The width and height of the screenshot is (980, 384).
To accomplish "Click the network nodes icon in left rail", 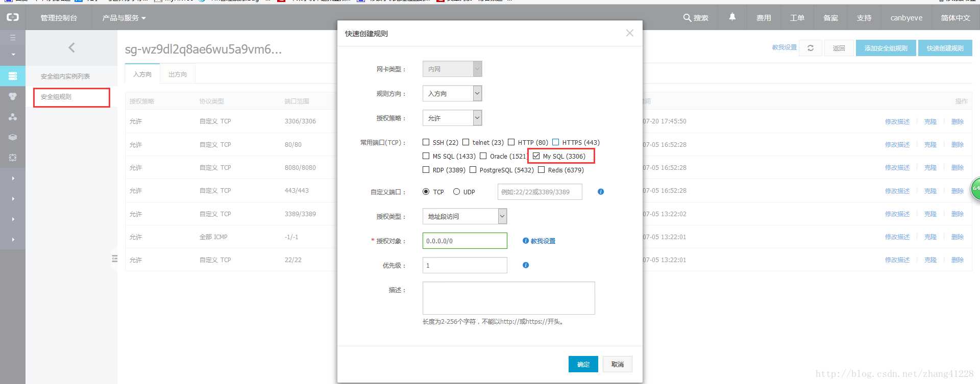I will pyautogui.click(x=13, y=117).
